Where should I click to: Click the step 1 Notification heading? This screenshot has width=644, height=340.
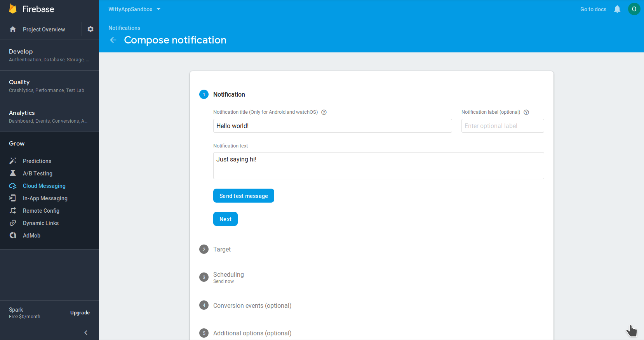coord(229,94)
